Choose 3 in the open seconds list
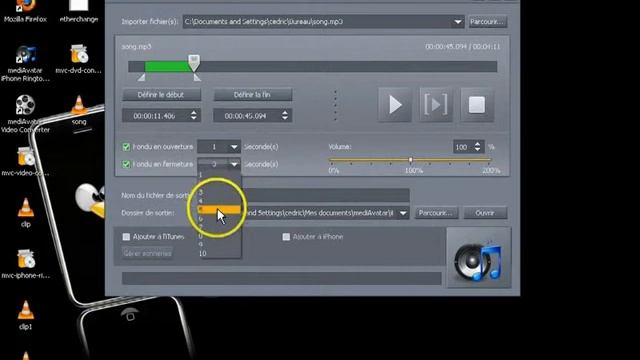This screenshot has height=360, width=640. point(219,192)
